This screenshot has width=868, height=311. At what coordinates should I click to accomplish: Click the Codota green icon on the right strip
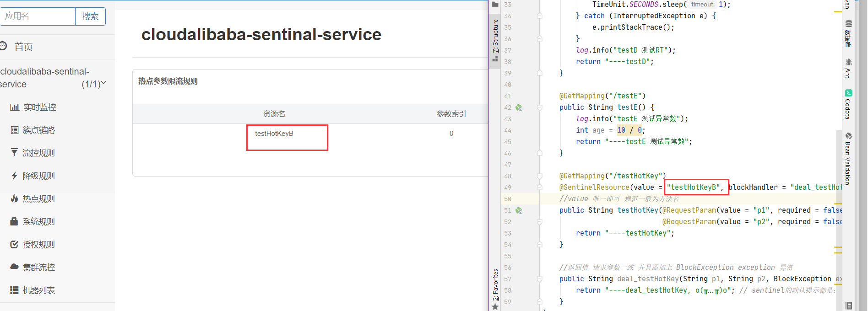click(x=848, y=93)
